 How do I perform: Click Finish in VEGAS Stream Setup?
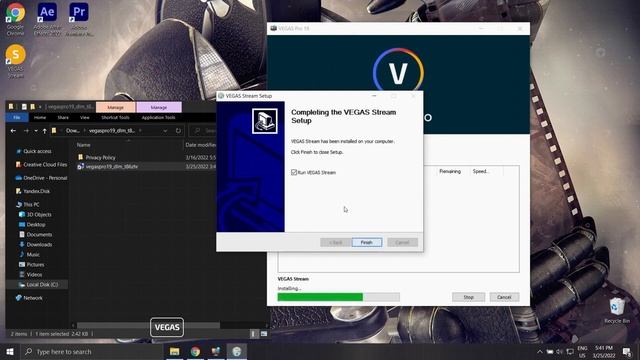[x=367, y=242]
